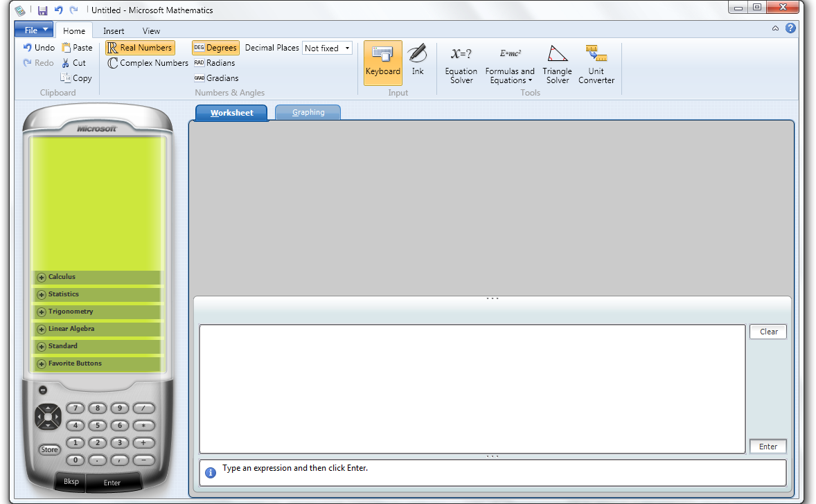816x504 pixels.
Task: Open the Equation Solver tool
Action: click(x=461, y=64)
